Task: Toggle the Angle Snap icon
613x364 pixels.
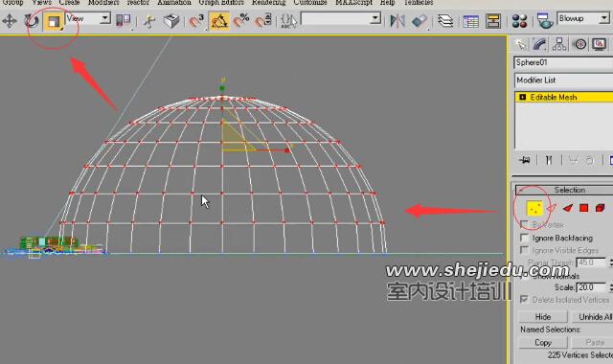Action: point(219,21)
